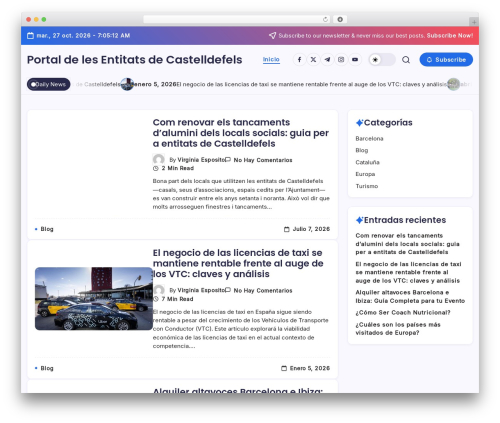
Task: Click the calendar icon in top bar
Action: [30, 36]
